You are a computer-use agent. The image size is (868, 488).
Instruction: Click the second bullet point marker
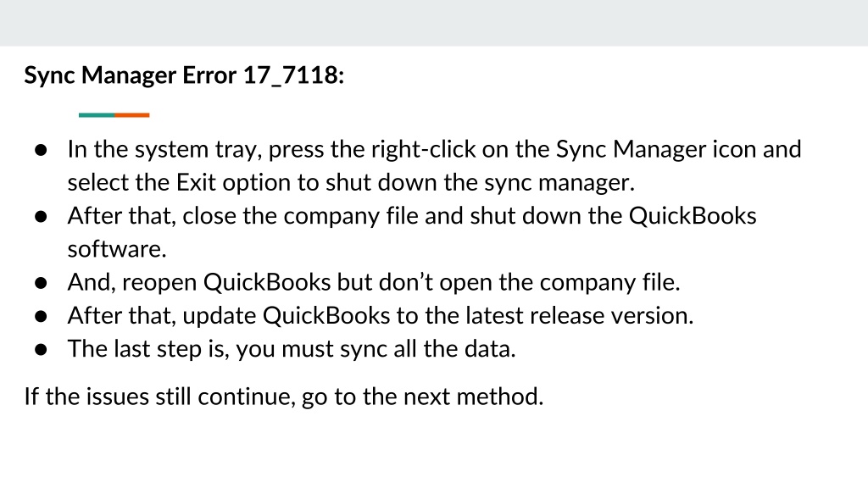(41, 216)
